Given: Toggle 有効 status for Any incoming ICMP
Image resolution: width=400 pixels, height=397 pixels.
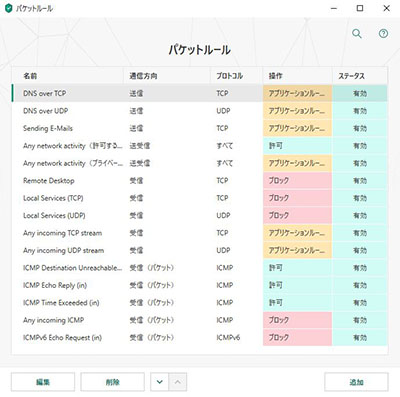Looking at the screenshot, I should pyautogui.click(x=360, y=320).
